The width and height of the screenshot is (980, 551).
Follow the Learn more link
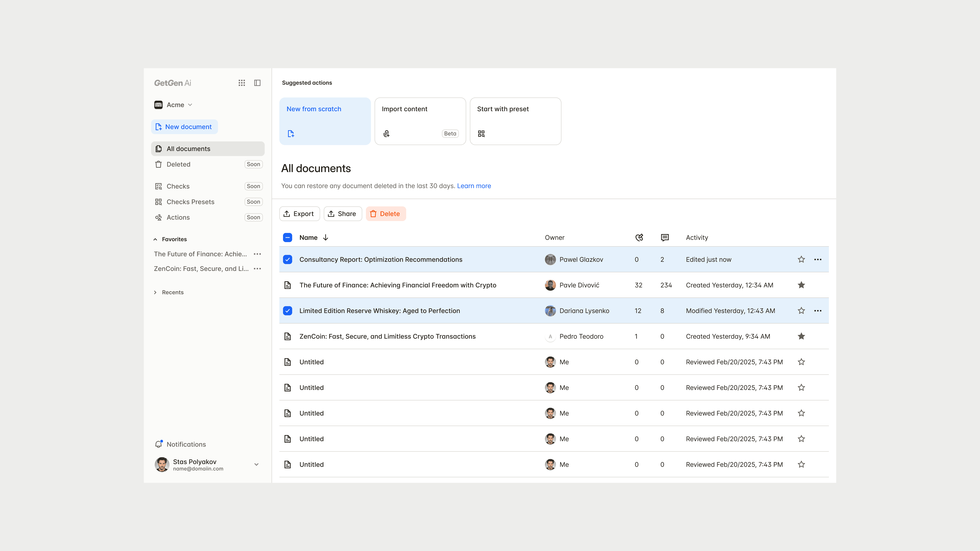pyautogui.click(x=474, y=186)
